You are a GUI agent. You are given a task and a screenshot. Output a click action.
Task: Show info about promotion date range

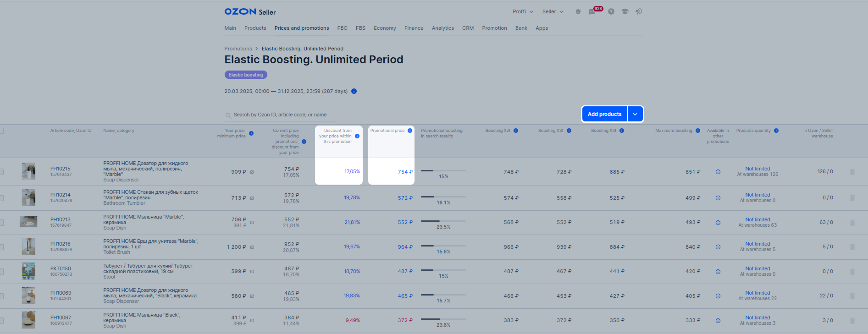354,91
